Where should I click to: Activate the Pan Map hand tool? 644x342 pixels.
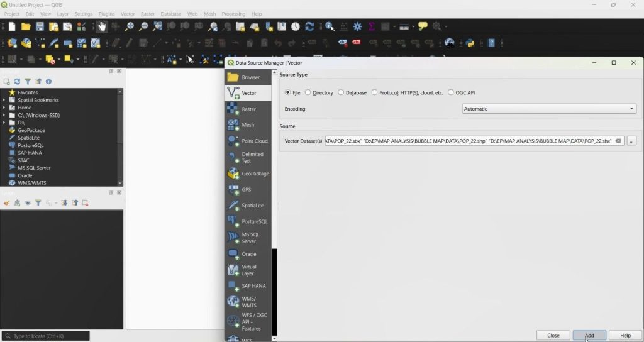tap(101, 26)
